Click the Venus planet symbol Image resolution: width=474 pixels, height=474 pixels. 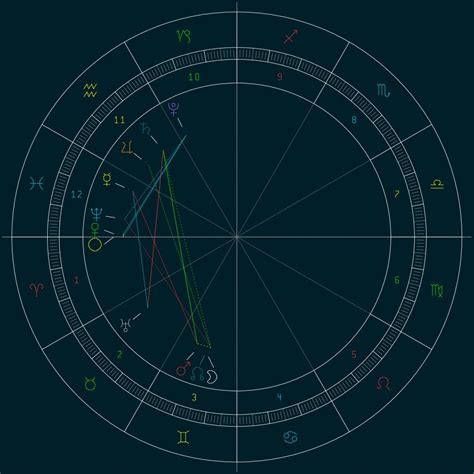[x=95, y=229]
